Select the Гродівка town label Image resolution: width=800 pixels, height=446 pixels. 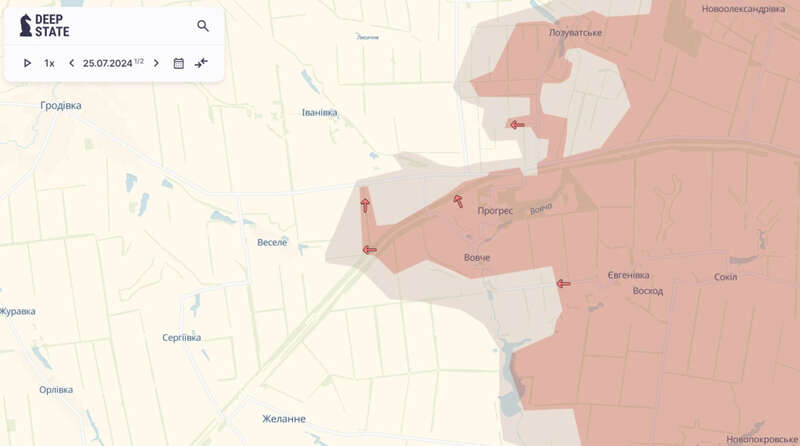tap(61, 105)
